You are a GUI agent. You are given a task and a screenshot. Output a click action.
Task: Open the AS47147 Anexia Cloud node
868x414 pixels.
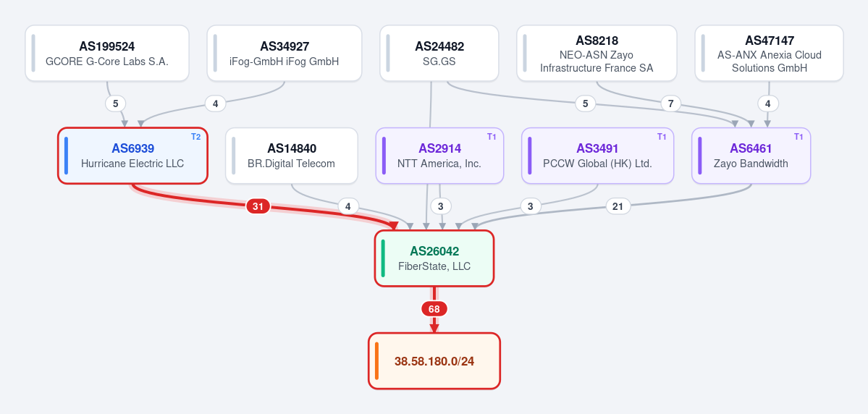click(x=769, y=53)
